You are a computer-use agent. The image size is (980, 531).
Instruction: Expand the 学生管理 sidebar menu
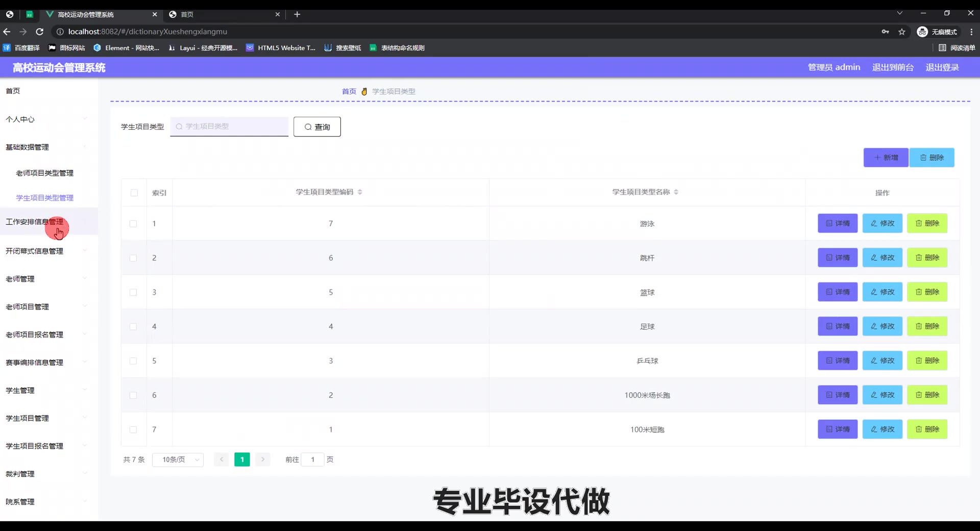point(49,390)
